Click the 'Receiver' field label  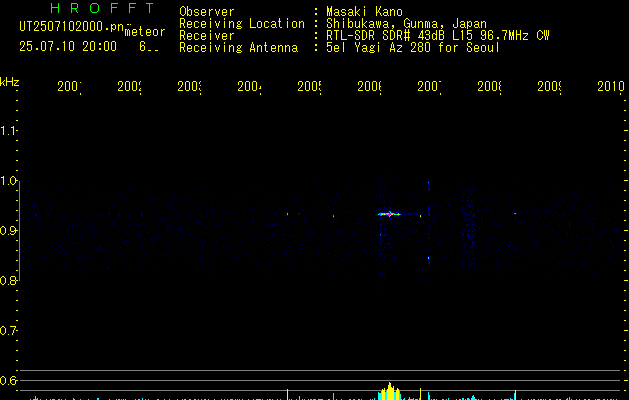point(207,36)
